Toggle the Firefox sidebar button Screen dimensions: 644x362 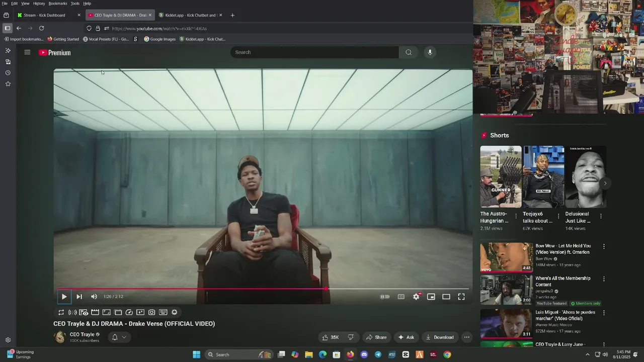[7, 28]
